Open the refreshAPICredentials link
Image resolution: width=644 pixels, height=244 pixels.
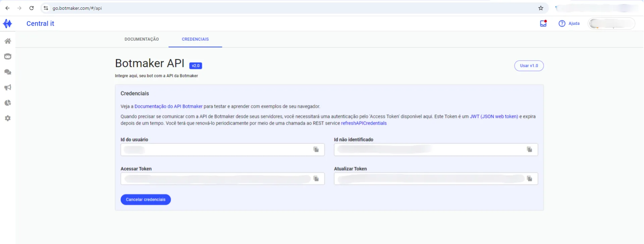pos(364,123)
